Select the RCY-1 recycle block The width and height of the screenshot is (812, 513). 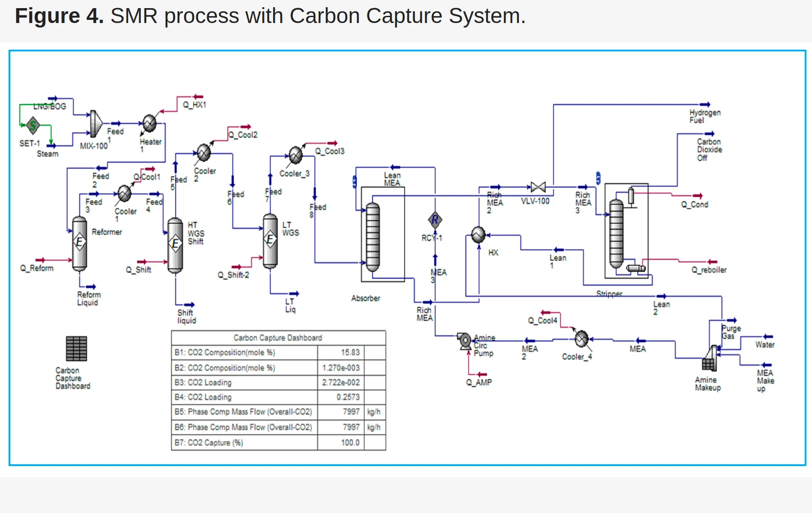(x=435, y=220)
